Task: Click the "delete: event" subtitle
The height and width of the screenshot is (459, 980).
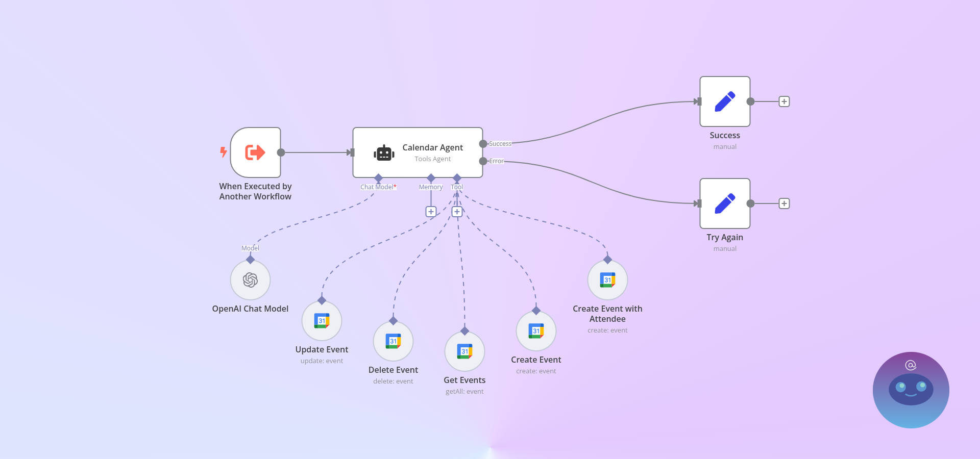Action: click(393, 381)
